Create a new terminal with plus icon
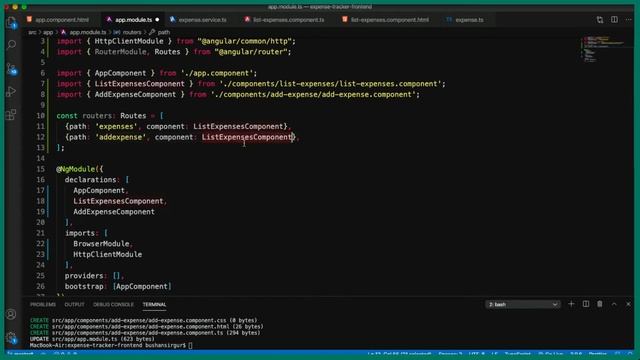 tap(571, 304)
